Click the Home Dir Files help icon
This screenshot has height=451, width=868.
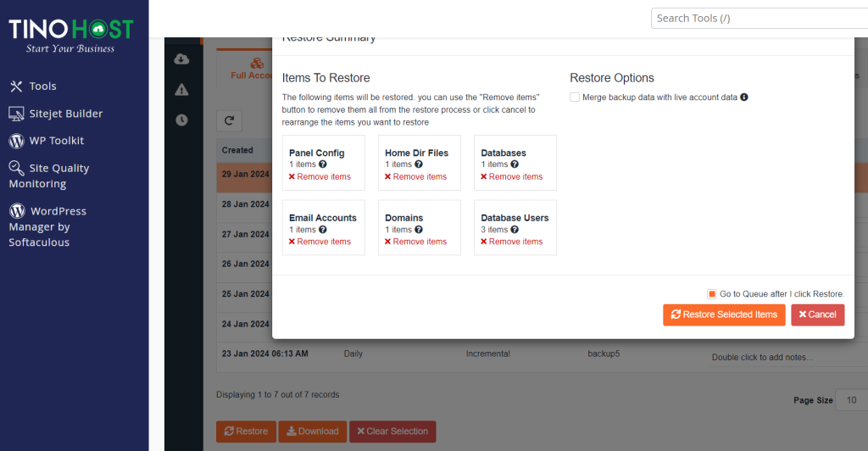click(x=419, y=164)
